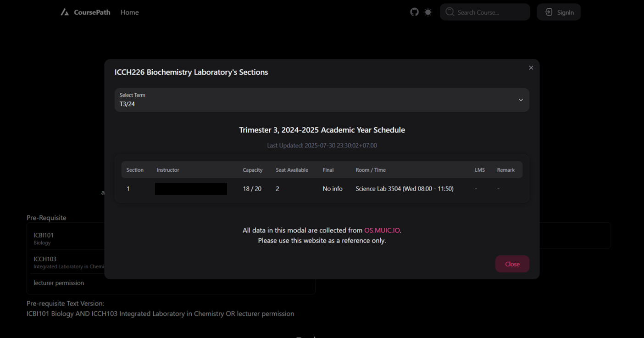Viewport: 644px width, 338px height.
Task: Close the sections modal with X icon
Action: [531, 68]
